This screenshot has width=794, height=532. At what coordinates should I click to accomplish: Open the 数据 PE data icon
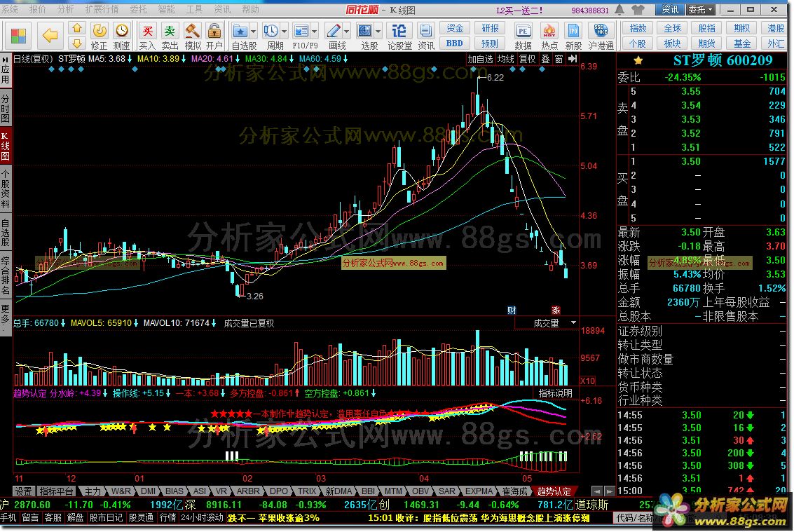coord(523,36)
